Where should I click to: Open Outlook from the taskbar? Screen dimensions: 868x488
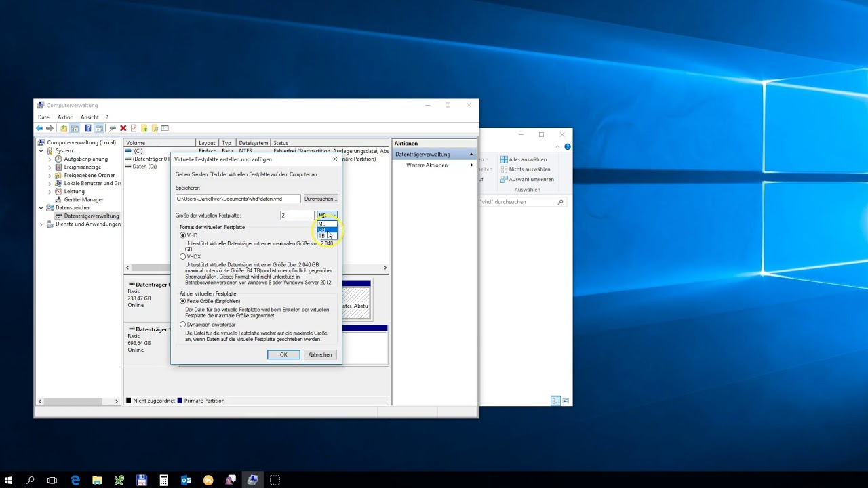point(186,480)
